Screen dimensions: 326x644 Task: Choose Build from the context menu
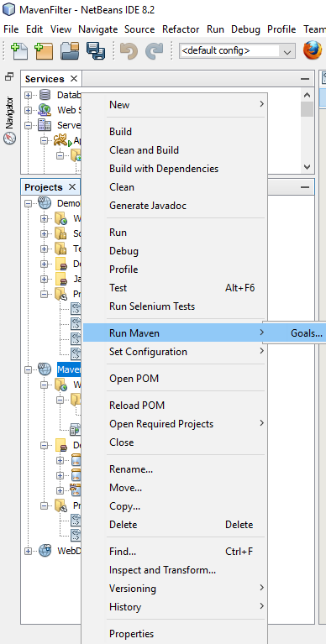[x=175, y=132]
